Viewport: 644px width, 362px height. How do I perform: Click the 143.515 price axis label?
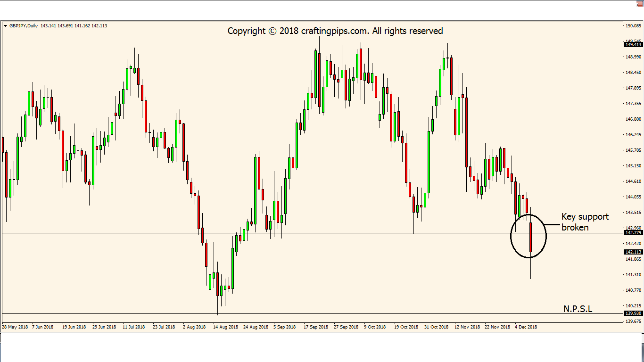(634, 213)
